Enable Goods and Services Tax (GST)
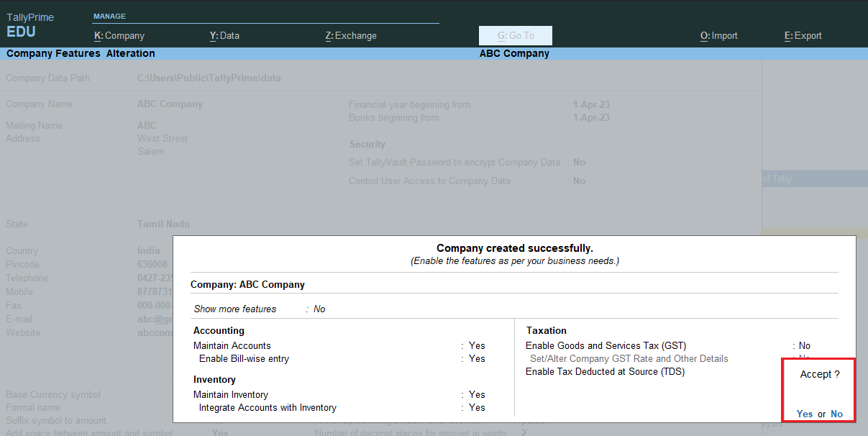This screenshot has height=436, width=868. coord(804,345)
